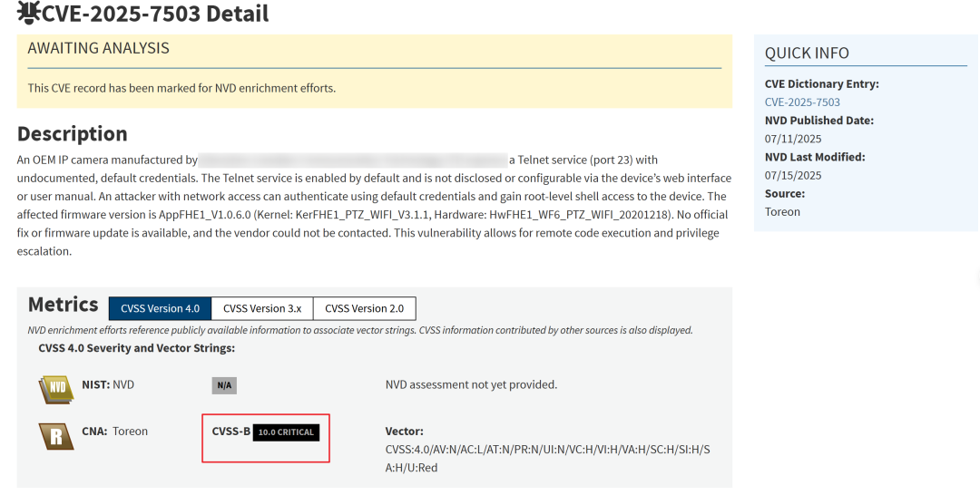The height and width of the screenshot is (495, 980).
Task: Select the CVSS Version 2.0 tab
Action: coord(364,308)
